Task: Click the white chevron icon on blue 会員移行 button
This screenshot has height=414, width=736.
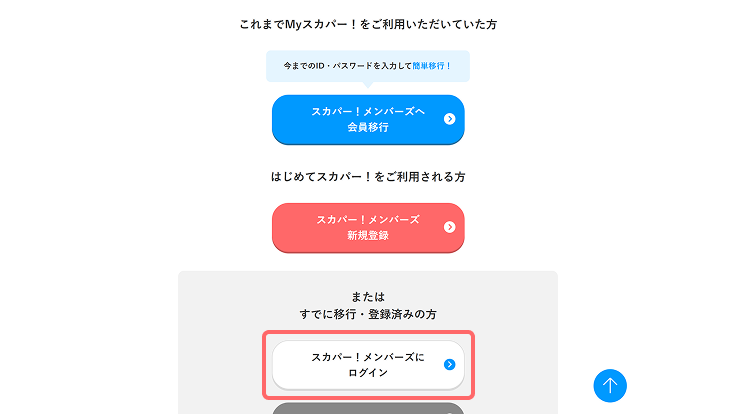Action: click(x=449, y=119)
